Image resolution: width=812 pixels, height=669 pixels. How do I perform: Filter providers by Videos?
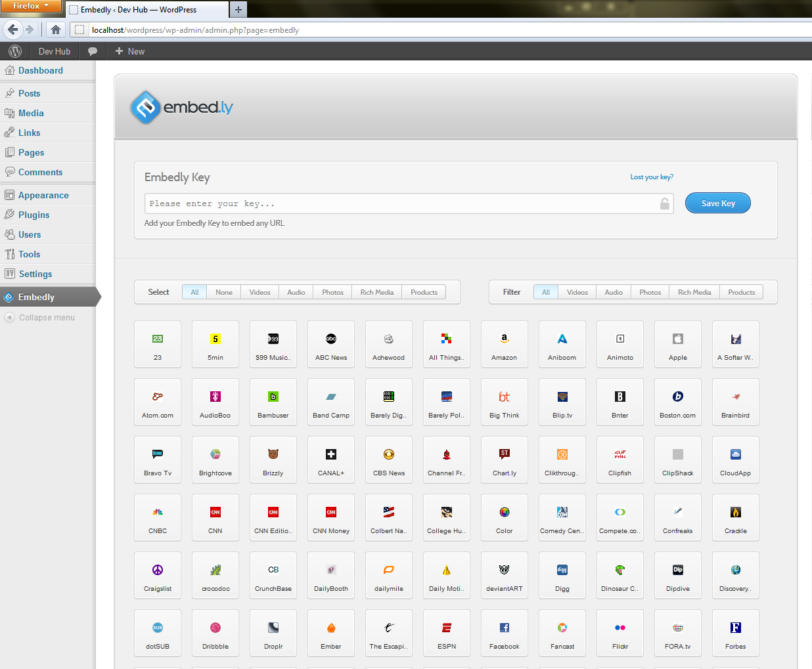tap(577, 292)
